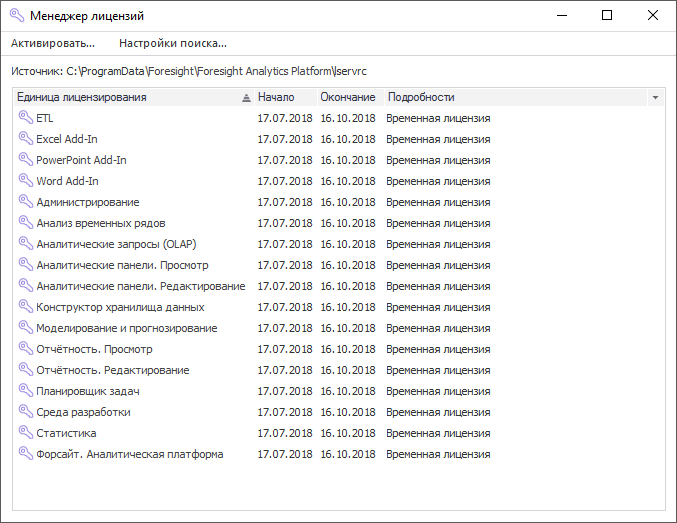Click the key icon for PowerPoint Add-In
This screenshot has width=677, height=523.
tap(25, 160)
